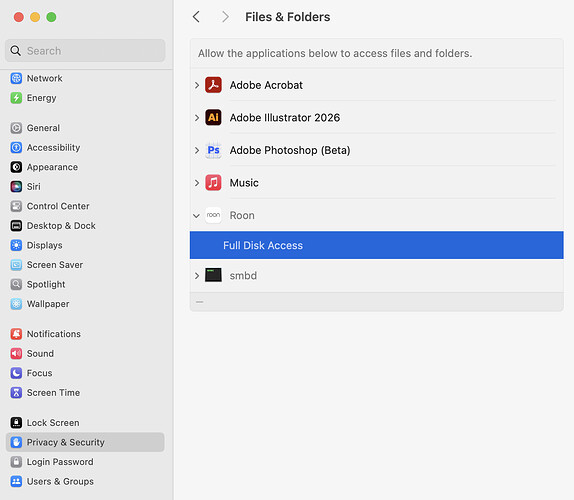The width and height of the screenshot is (574, 500).
Task: Go back with the left arrow
Action: pyautogui.click(x=196, y=17)
